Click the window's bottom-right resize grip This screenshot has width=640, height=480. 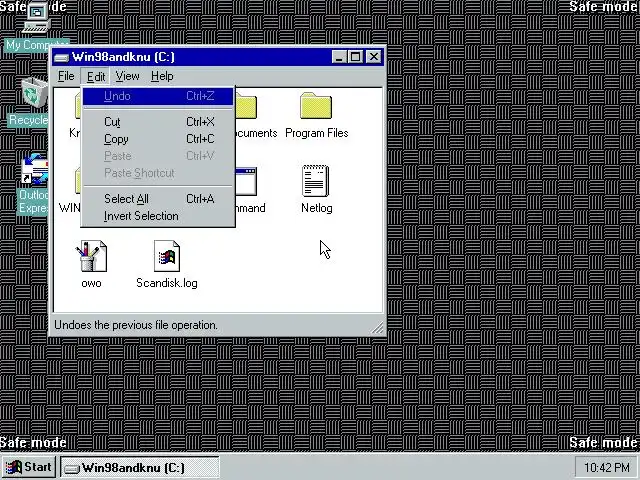coord(378,328)
